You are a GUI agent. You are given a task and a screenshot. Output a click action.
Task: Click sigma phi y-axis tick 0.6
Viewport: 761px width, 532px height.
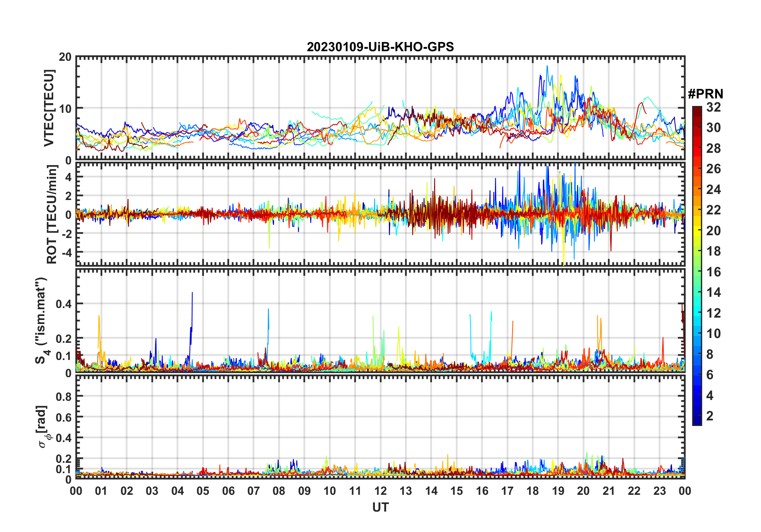(64, 417)
